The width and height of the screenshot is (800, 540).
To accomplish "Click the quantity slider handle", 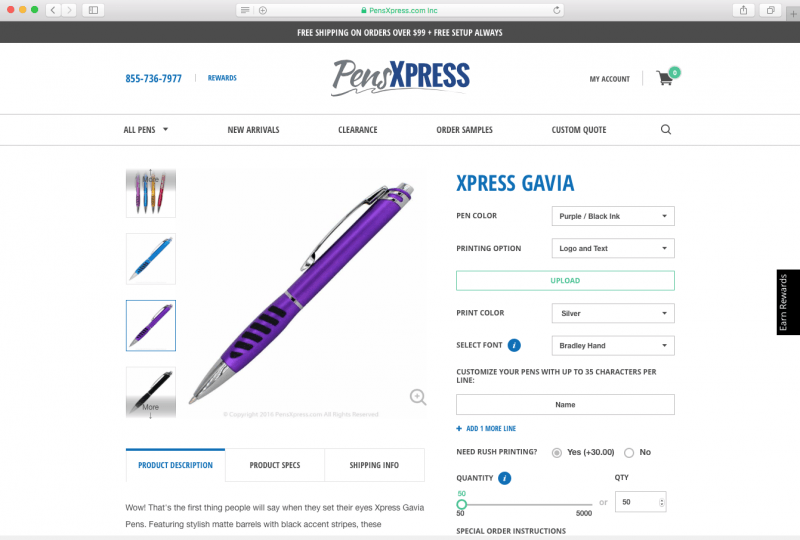I will (x=462, y=504).
